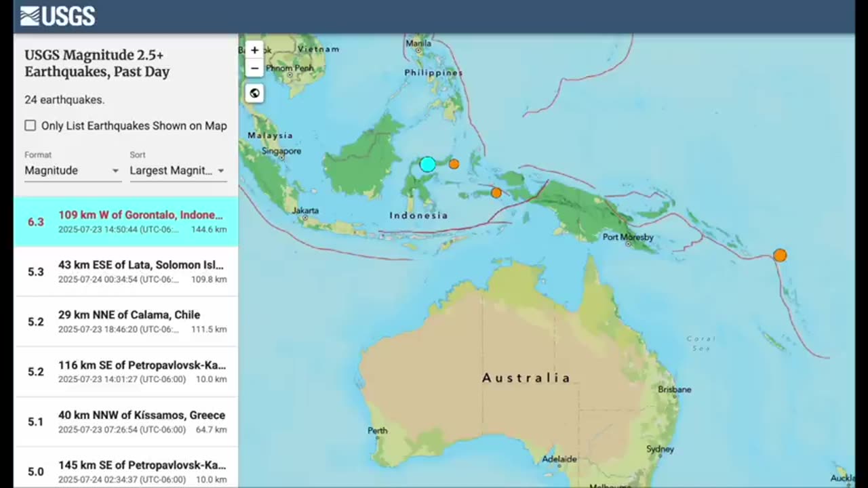Select the 5.2 NNE of Calama, Chile earthquake
This screenshot has width=868, height=488.
[126, 321]
